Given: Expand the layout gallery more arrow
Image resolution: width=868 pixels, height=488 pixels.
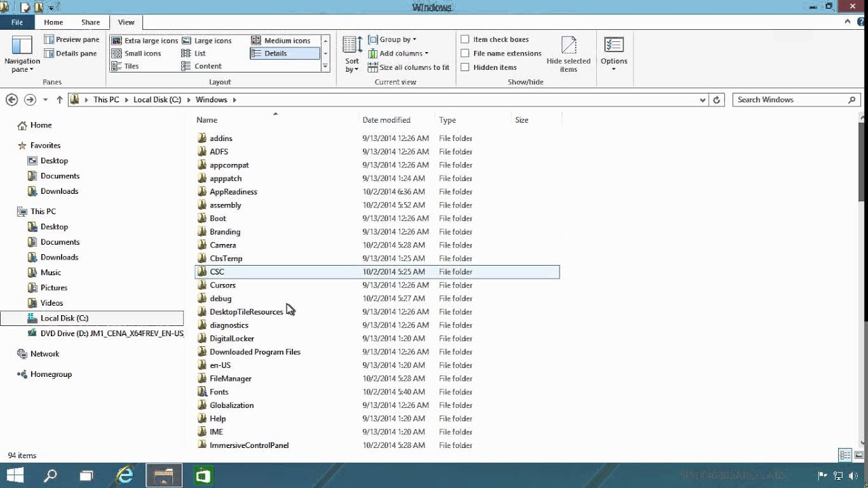Looking at the screenshot, I should [325, 66].
